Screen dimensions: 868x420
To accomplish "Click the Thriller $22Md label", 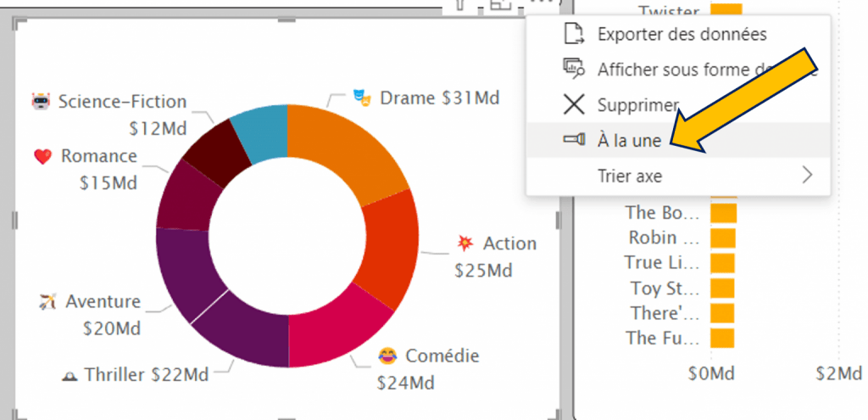I will (x=146, y=375).
